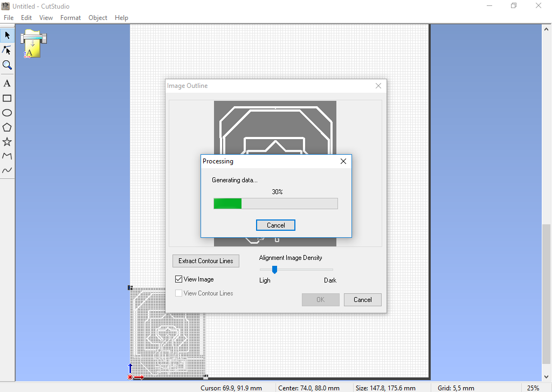Click Cancel in Image Outline dialog

point(363,300)
